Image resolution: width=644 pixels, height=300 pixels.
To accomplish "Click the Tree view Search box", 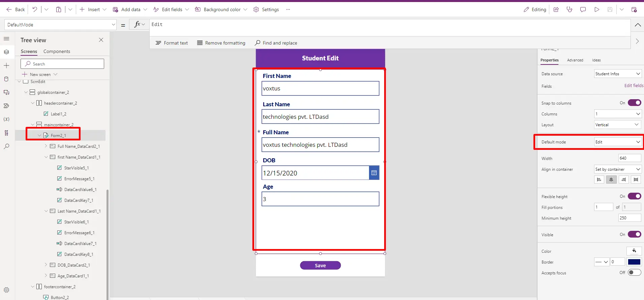I will pyautogui.click(x=62, y=64).
